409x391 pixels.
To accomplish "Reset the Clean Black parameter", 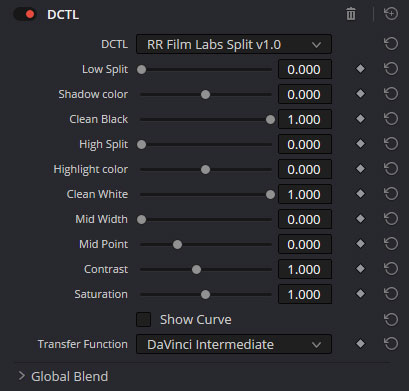I will coord(391,119).
